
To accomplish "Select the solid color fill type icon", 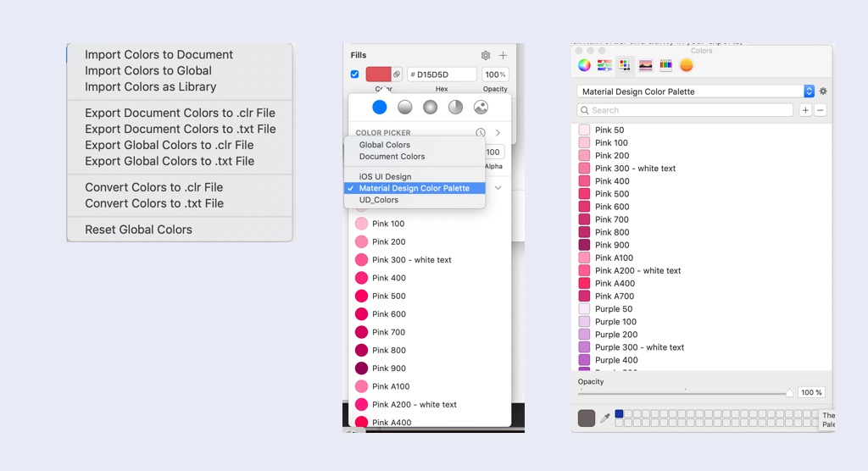I will (x=379, y=108).
